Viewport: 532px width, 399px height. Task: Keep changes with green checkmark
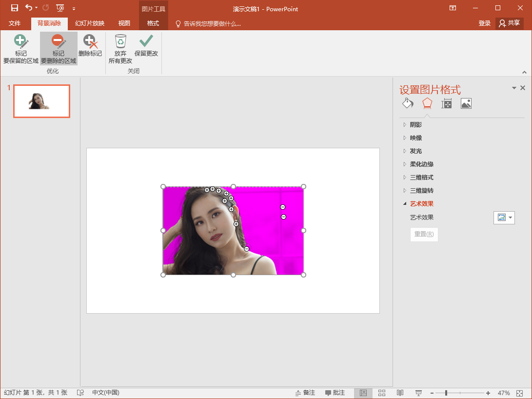coord(146,46)
